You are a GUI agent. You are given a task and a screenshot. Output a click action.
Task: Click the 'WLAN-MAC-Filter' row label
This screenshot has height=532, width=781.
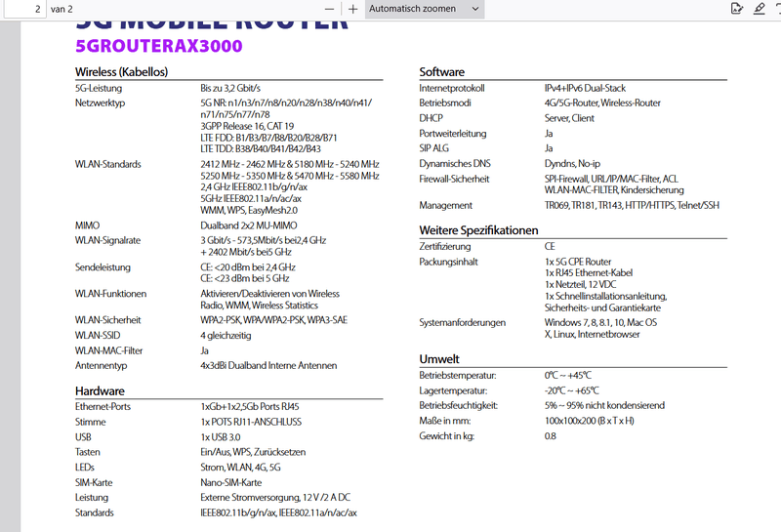click(109, 350)
